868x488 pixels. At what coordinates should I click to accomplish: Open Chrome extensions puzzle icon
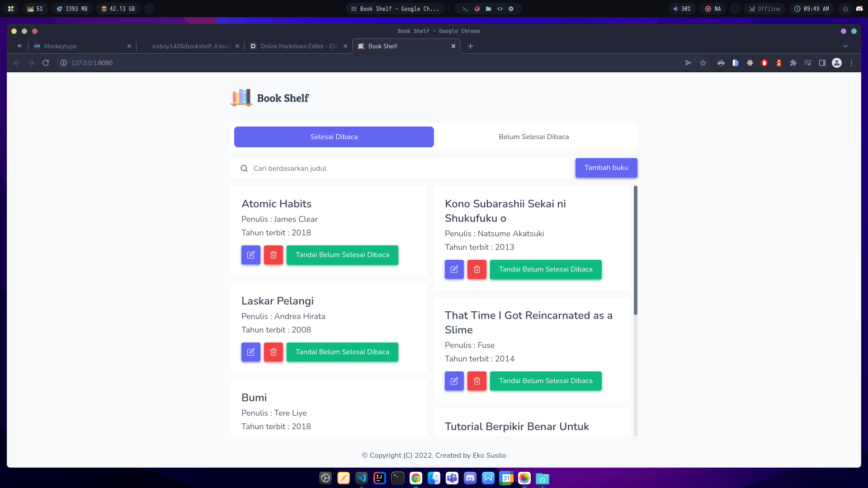pos(793,63)
